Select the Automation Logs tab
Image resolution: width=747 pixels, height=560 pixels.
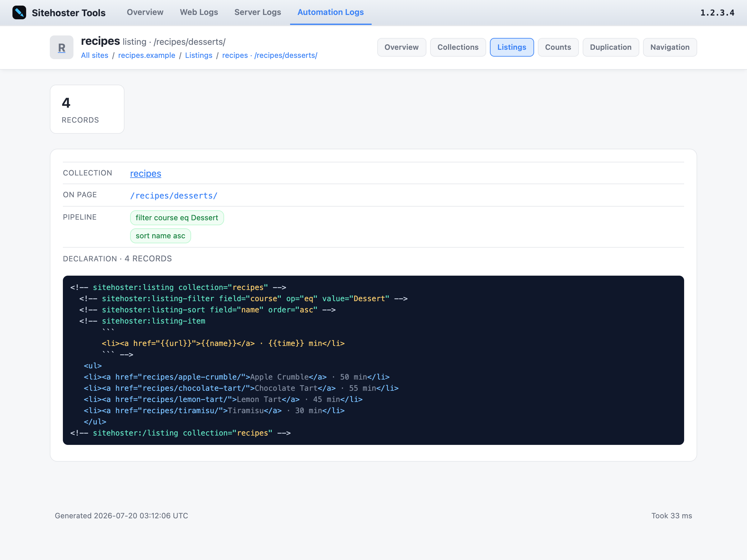331,12
